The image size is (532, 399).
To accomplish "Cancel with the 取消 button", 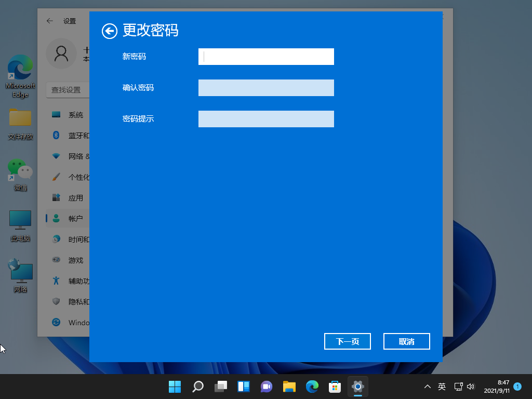I will pos(406,341).
